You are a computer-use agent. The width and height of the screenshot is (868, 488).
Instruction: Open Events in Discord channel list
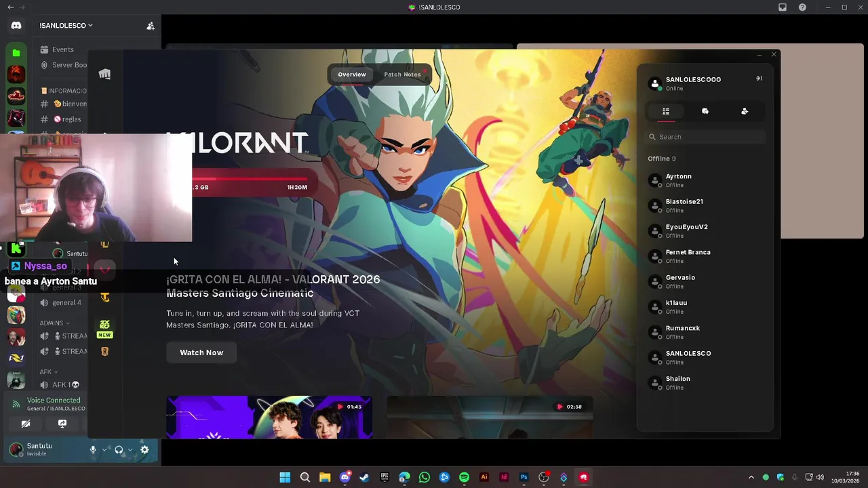[57, 49]
